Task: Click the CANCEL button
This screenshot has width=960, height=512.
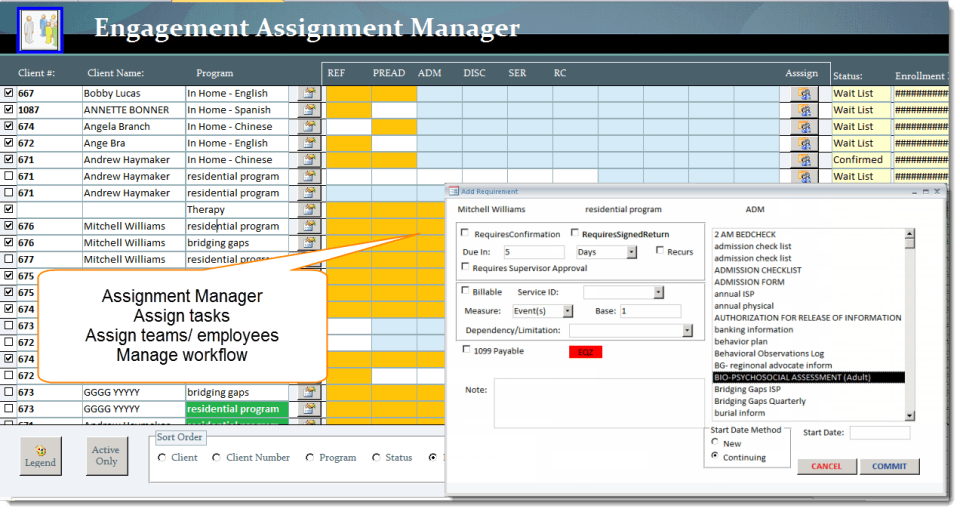Action: pos(826,467)
